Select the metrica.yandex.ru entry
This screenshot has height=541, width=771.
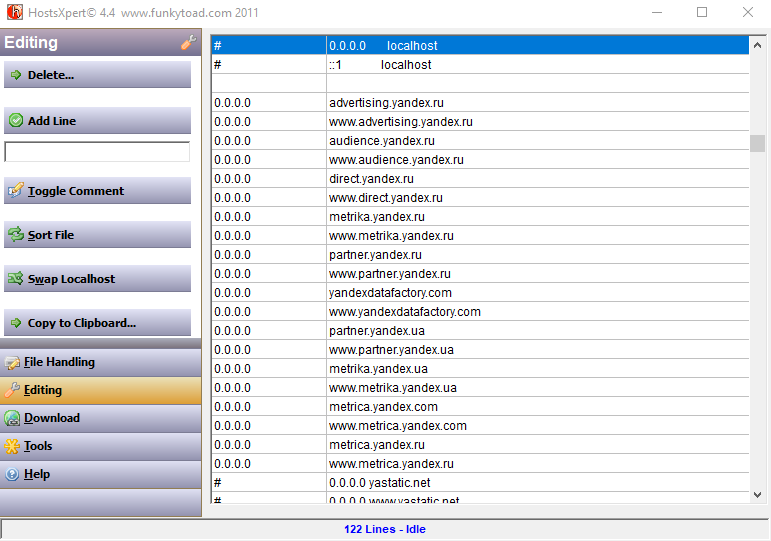(x=480, y=445)
